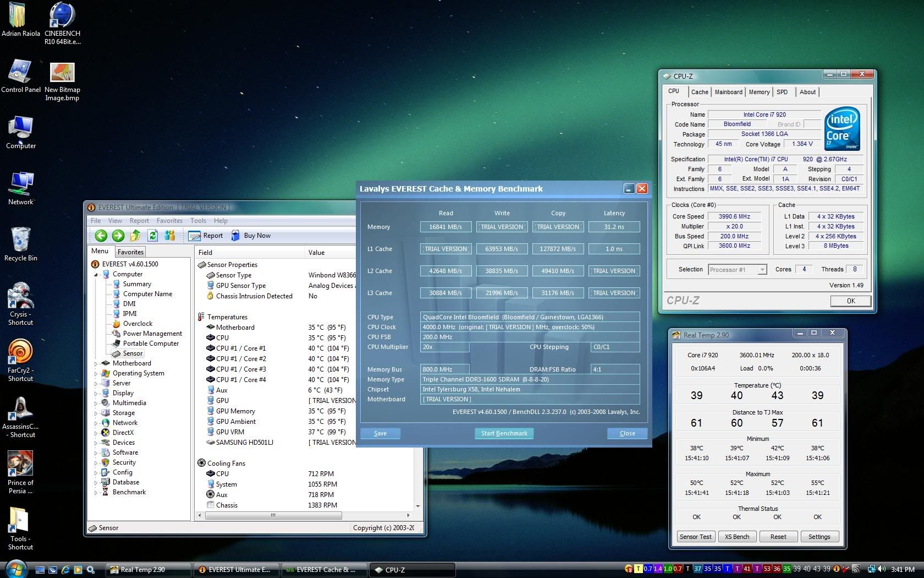Select the Network desktop icon
This screenshot has width=924, height=578.
point(20,189)
